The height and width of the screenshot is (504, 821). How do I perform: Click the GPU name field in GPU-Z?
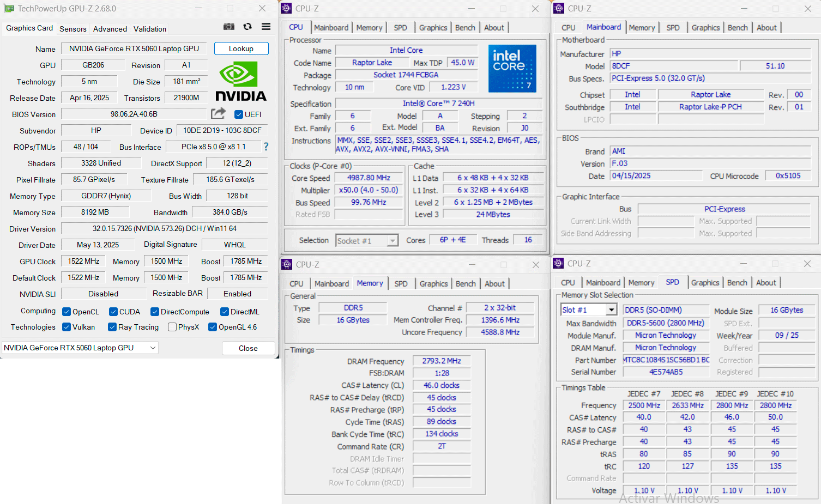(x=134, y=48)
